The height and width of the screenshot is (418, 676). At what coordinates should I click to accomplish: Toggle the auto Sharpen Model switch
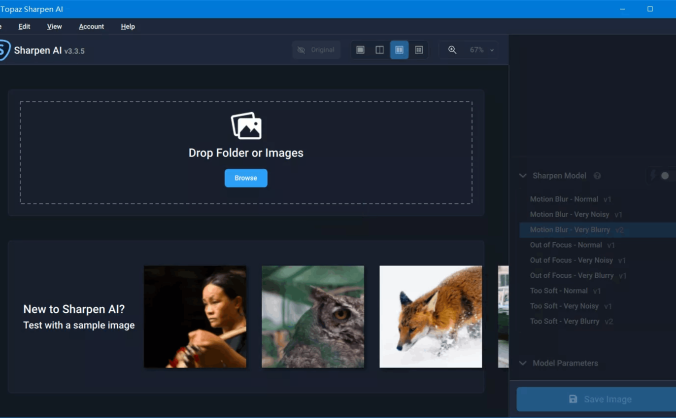(x=664, y=176)
